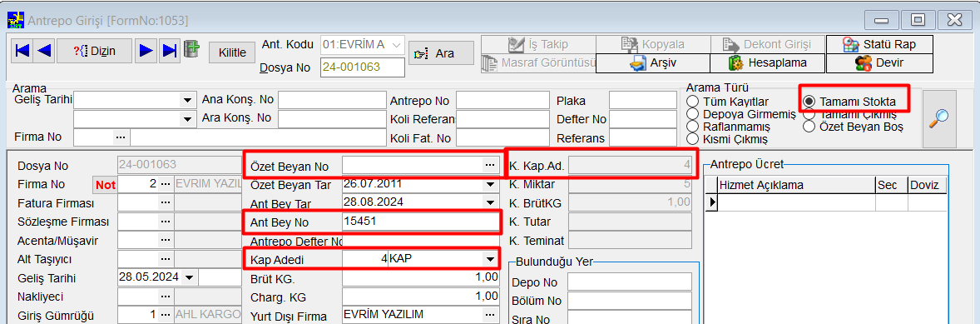Click the Ara search button
The width and height of the screenshot is (980, 324).
tap(440, 54)
